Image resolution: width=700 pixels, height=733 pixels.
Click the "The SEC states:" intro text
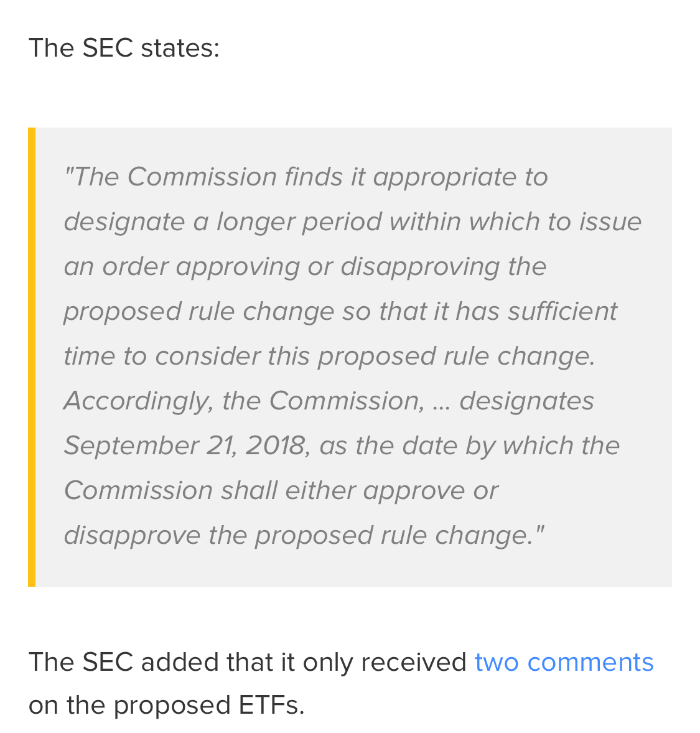(124, 48)
